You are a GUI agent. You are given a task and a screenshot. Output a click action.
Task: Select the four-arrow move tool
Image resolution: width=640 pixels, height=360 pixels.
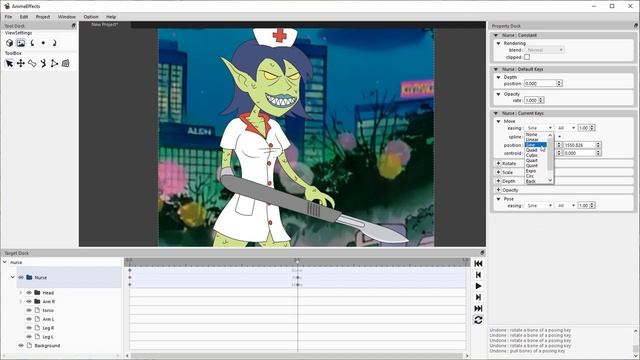point(21,63)
